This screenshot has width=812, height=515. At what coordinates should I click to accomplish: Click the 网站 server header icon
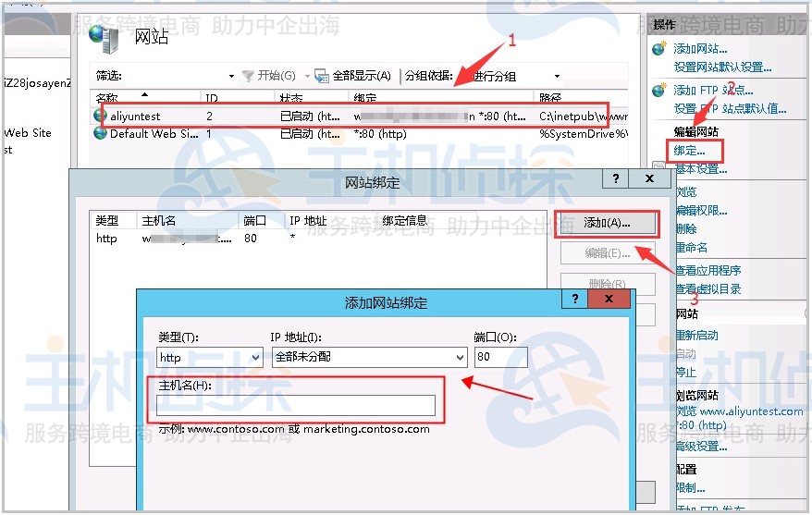[105, 40]
